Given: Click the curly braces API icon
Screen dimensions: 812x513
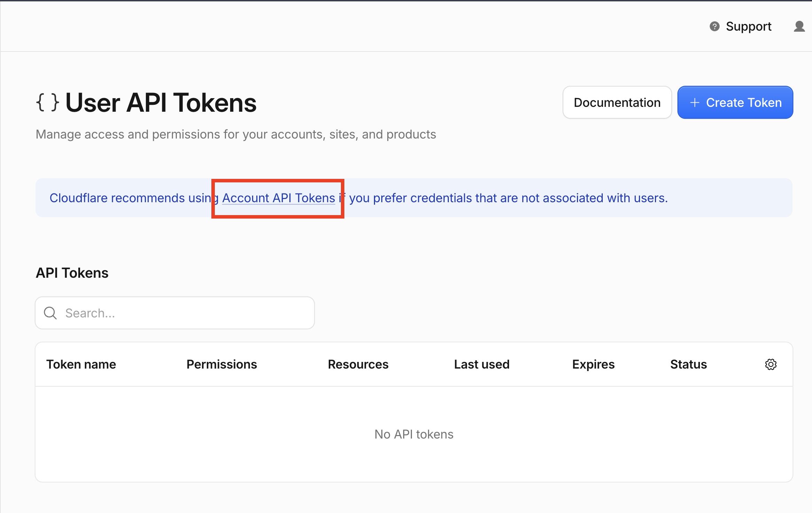Looking at the screenshot, I should (48, 103).
